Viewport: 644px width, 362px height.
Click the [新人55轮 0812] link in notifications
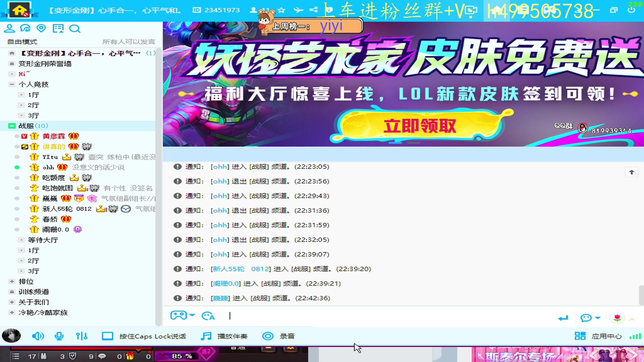coord(241,269)
